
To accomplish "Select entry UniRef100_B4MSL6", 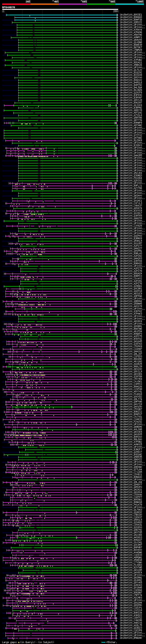I will (131, 82).
